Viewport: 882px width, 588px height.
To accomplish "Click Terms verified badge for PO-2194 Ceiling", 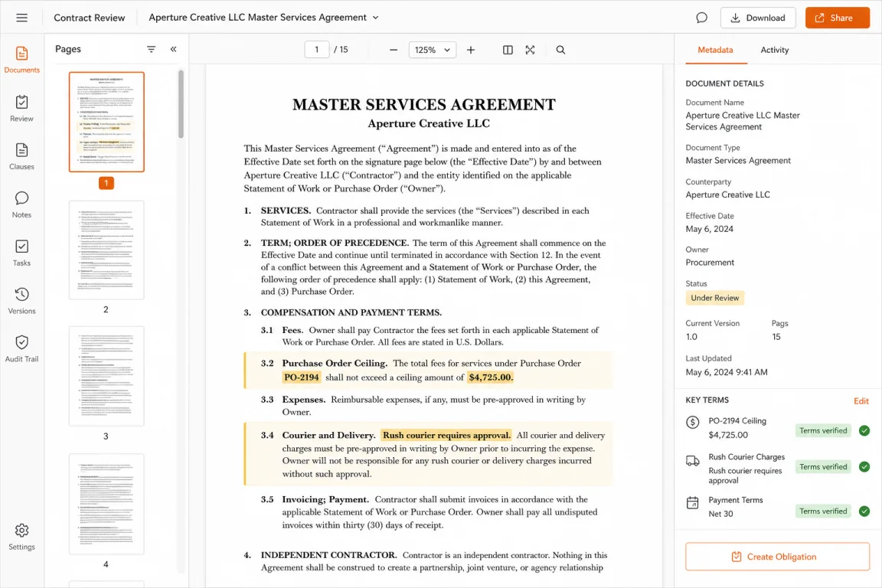I will point(823,430).
